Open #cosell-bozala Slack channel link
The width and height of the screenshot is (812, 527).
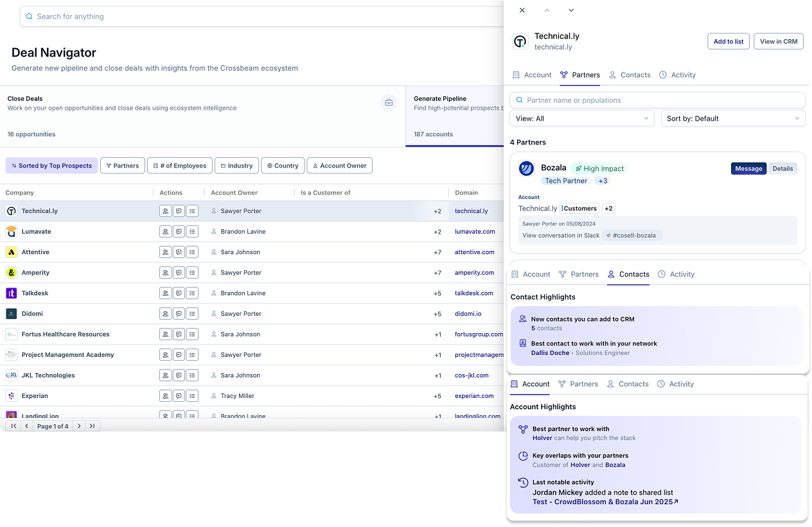[632, 236]
